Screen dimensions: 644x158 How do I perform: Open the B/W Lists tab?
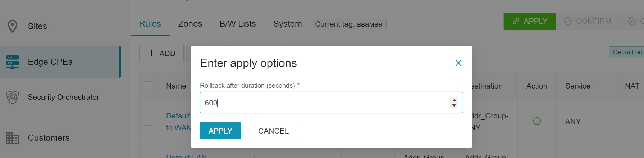point(238,24)
